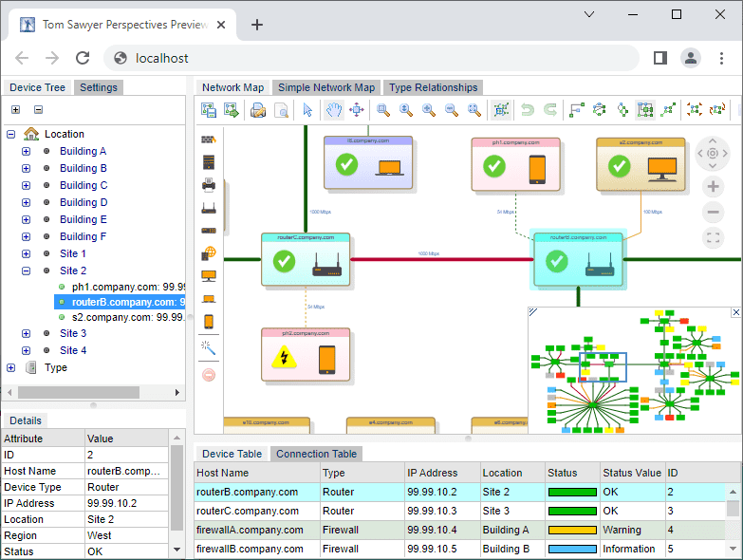
Task: Open the Connection Table tab
Action: click(316, 454)
